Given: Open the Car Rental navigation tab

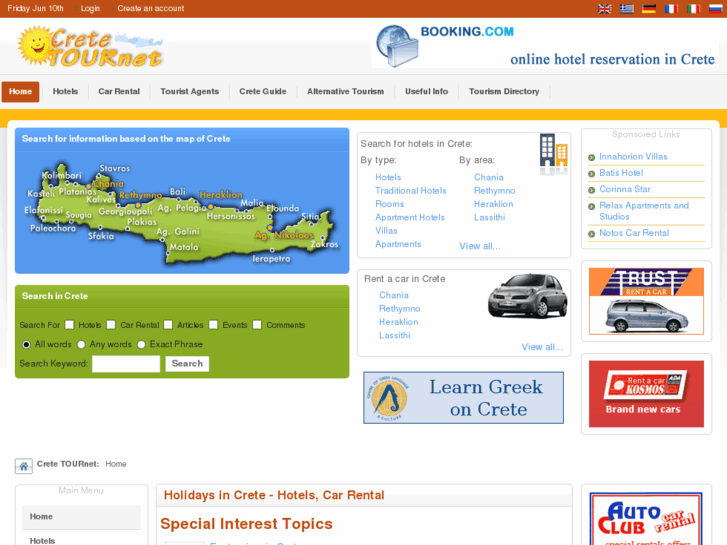Looking at the screenshot, I should [119, 91].
